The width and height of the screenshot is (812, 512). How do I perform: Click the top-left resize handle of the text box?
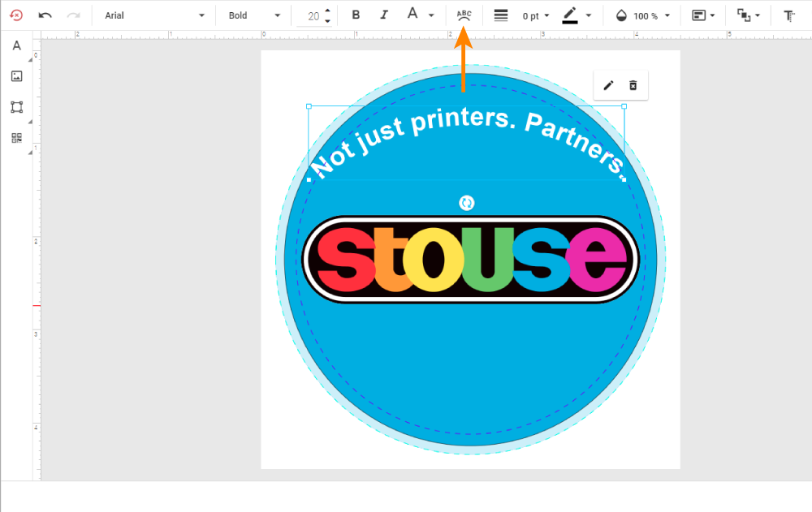[309, 106]
